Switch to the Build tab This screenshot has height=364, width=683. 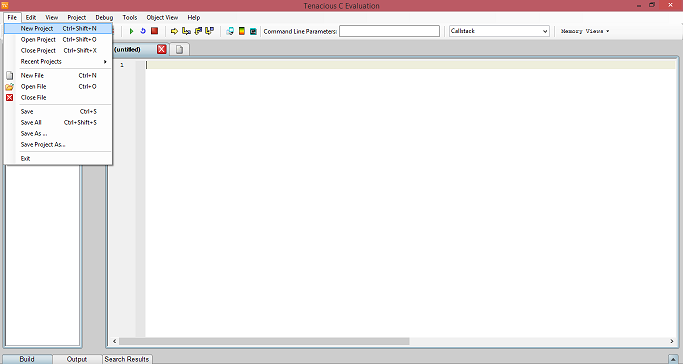pos(27,359)
